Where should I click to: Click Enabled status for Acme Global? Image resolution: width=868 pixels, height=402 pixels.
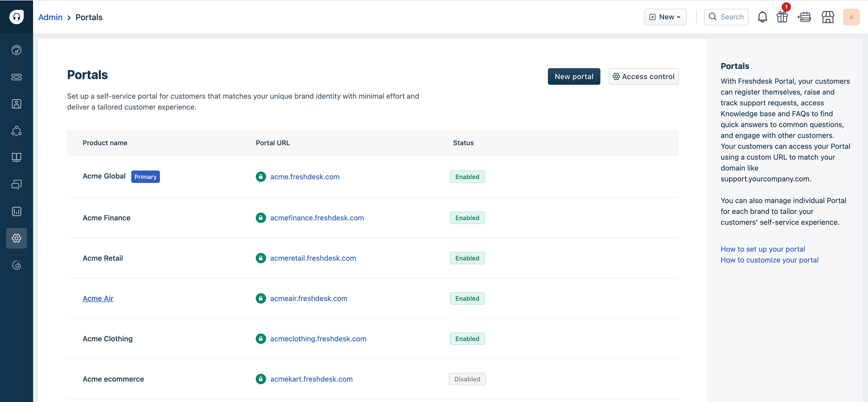(467, 176)
